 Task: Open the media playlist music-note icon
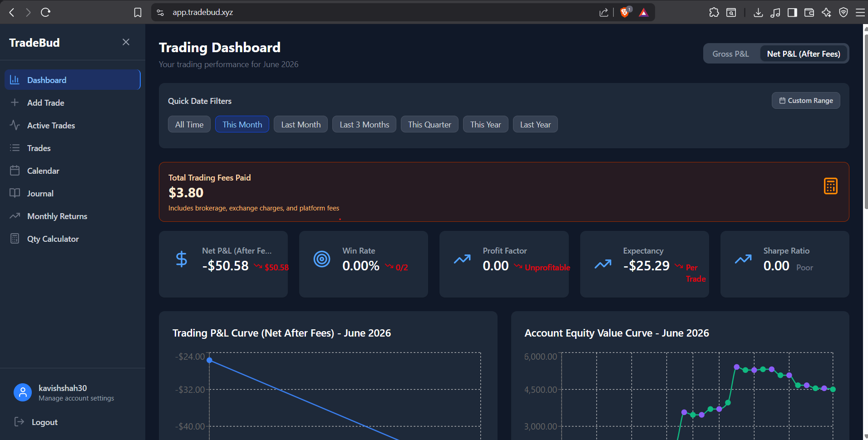775,12
